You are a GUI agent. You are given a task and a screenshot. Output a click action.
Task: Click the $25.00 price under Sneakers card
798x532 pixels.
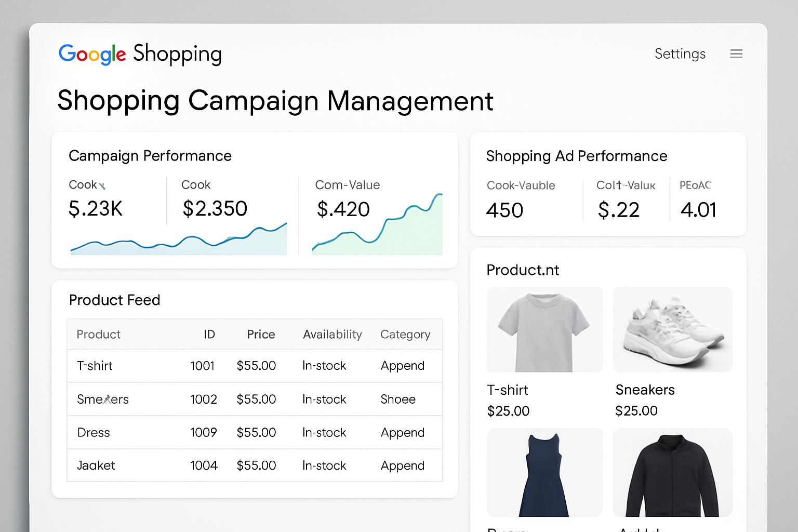coord(636,411)
